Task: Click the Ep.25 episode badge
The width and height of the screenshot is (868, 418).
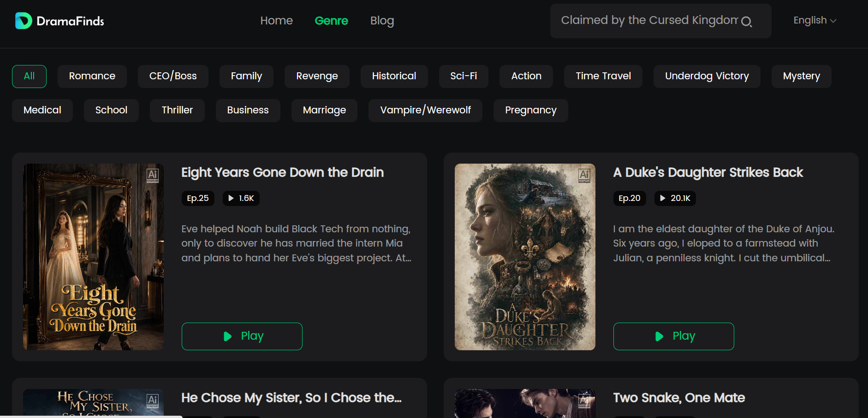Action: 198,198
